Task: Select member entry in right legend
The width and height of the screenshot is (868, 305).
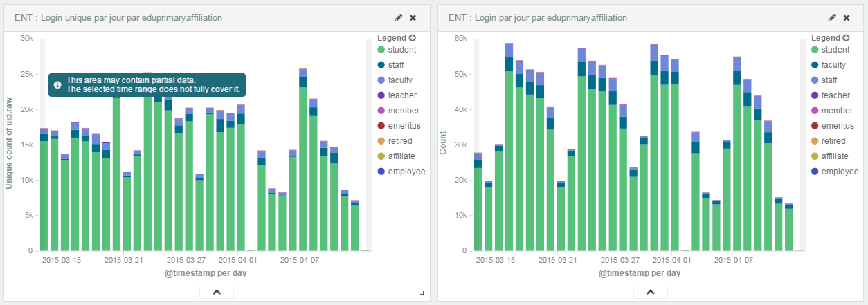Action: pyautogui.click(x=836, y=111)
